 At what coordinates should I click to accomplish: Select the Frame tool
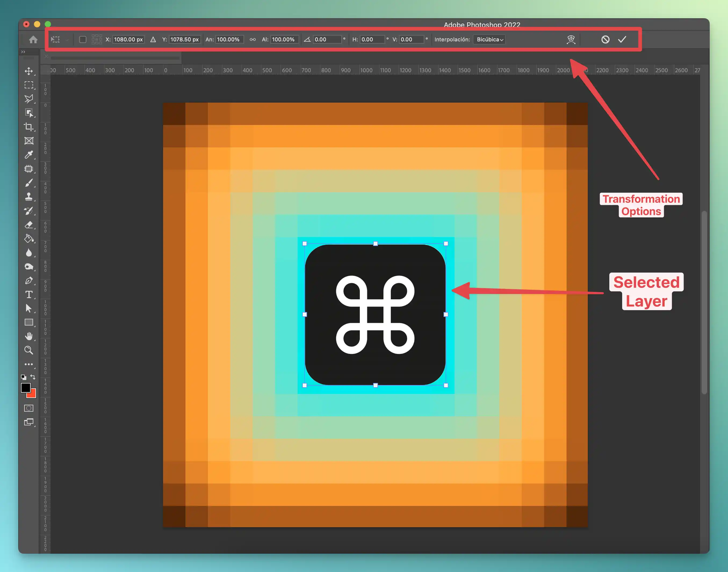tap(29, 141)
